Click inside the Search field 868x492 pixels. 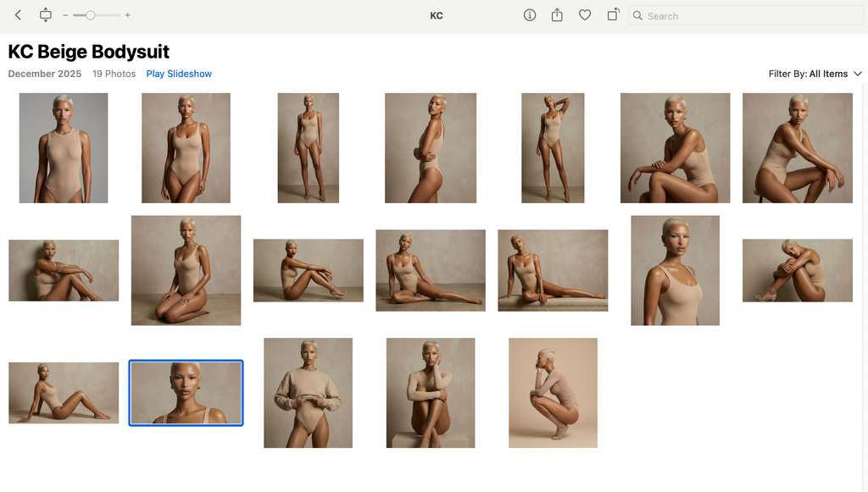(746, 15)
